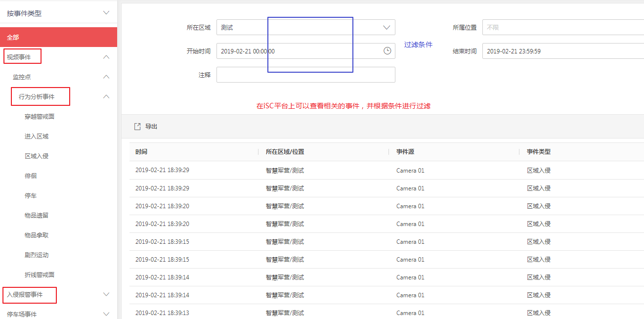Expand the 停车场事件 category
Image resolution: width=644 pixels, height=319 pixels.
pos(106,314)
